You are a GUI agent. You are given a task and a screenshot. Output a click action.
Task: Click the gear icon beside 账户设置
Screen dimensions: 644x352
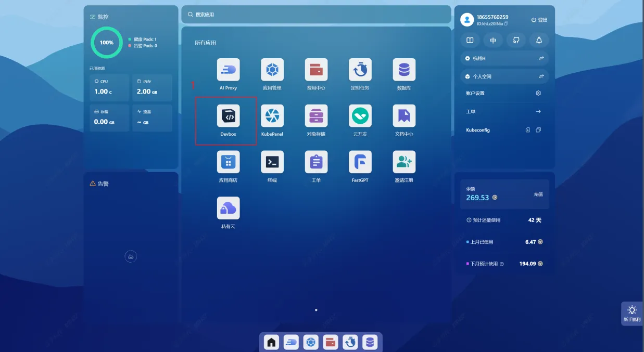pos(538,93)
